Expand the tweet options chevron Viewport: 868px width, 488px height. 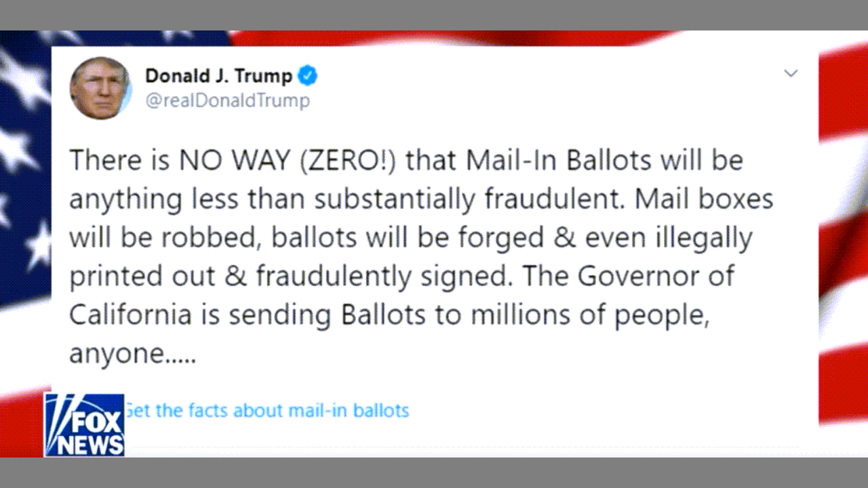791,73
